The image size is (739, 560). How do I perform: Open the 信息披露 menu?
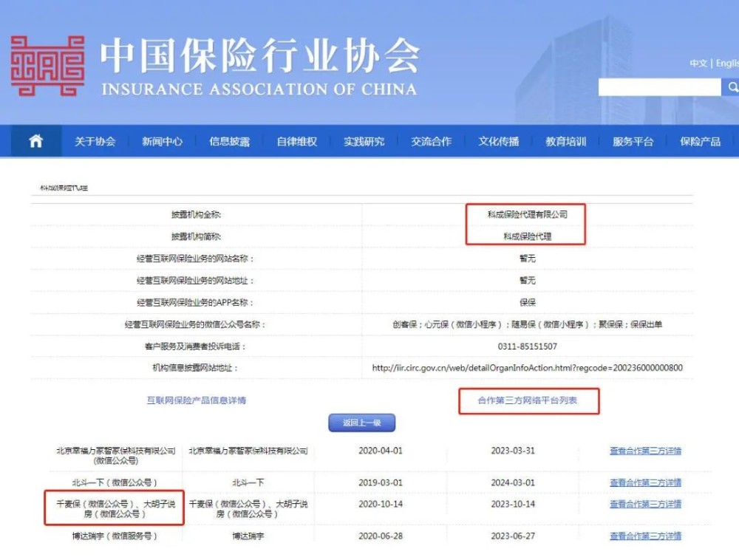coord(230,141)
